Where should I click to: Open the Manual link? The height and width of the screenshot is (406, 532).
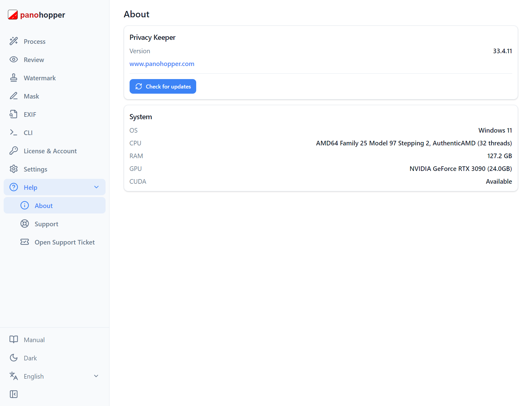coord(54,339)
